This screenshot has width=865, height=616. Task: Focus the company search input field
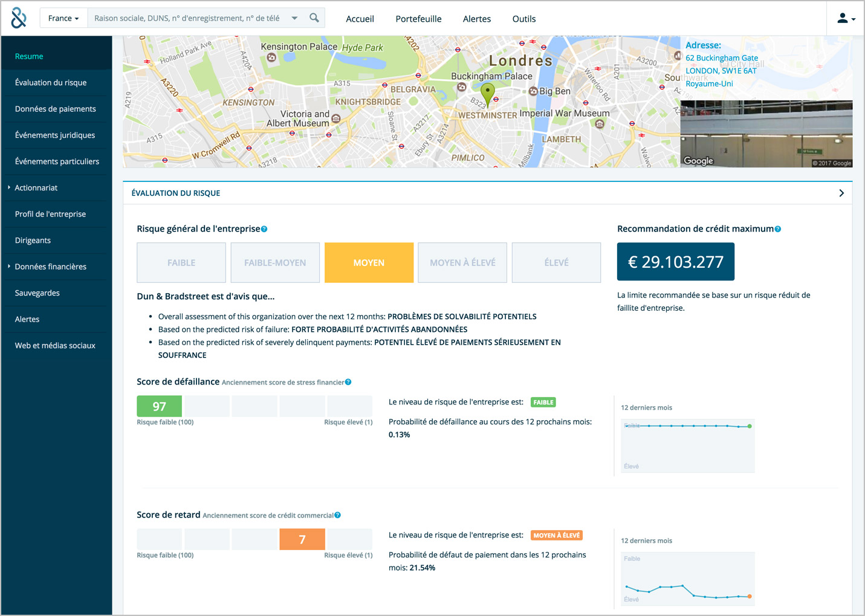187,18
